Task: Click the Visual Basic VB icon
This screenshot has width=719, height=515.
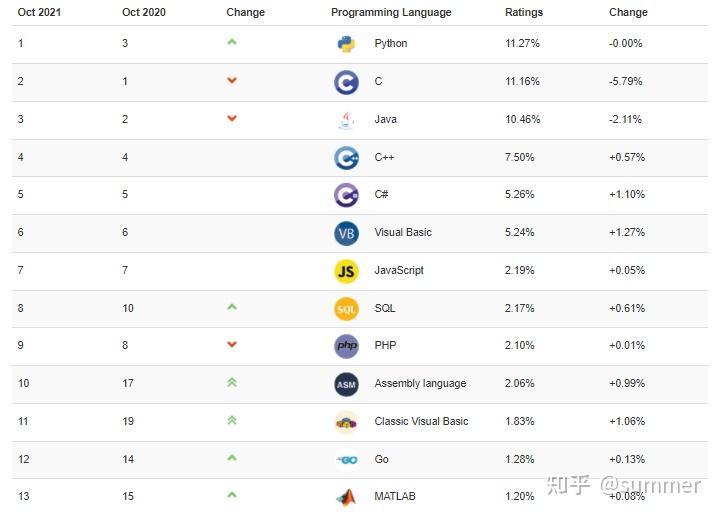Action: [346, 233]
